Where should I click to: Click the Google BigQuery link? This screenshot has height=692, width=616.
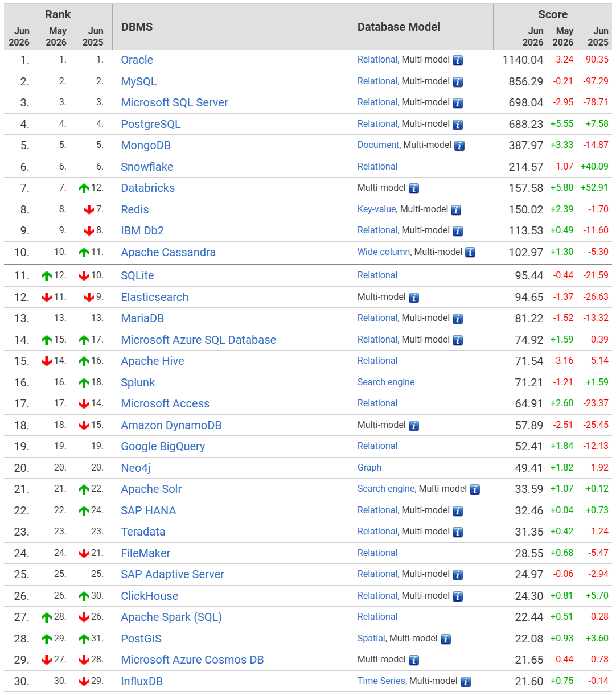pyautogui.click(x=163, y=446)
